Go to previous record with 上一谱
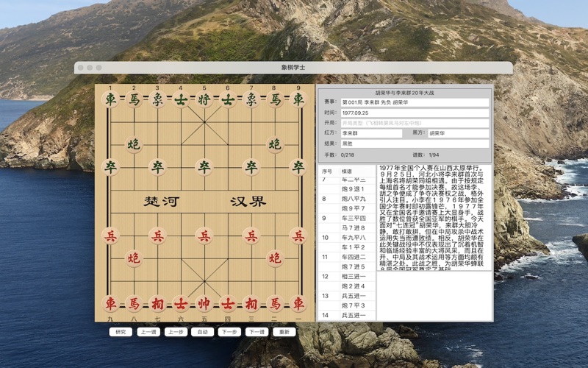This screenshot has height=368, width=588. [x=148, y=332]
